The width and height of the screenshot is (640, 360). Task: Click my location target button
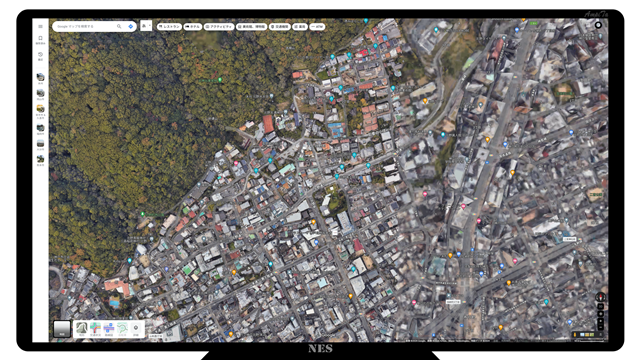[x=600, y=314]
